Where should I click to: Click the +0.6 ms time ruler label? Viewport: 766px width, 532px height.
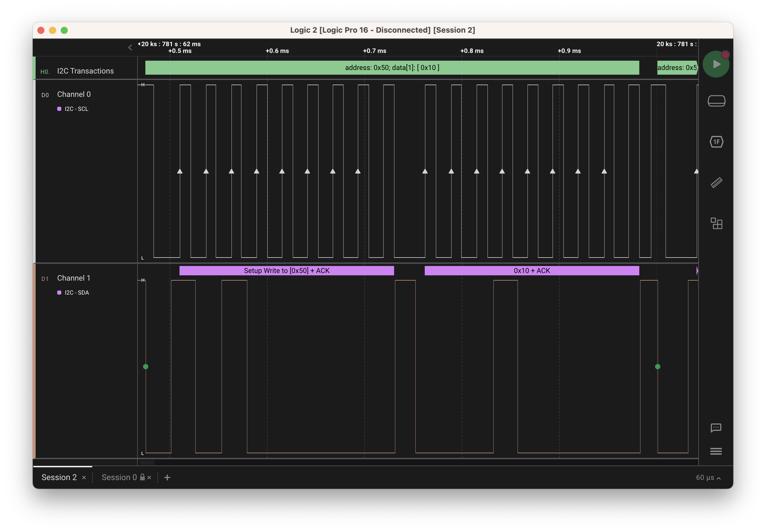coord(277,51)
